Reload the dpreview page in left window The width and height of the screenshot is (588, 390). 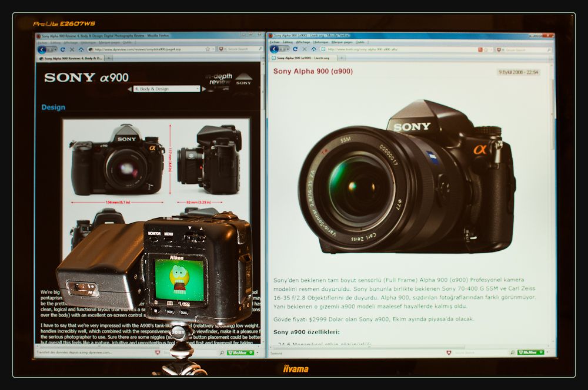tap(63, 49)
